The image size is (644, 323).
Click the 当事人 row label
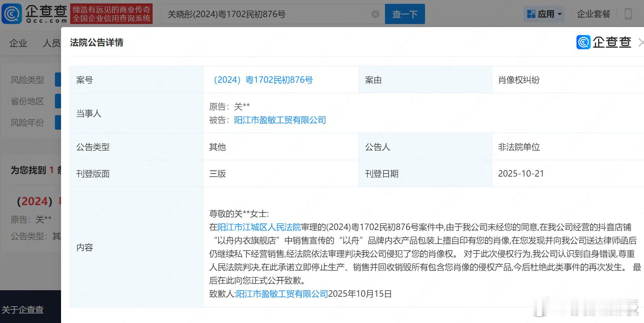pyautogui.click(x=89, y=113)
